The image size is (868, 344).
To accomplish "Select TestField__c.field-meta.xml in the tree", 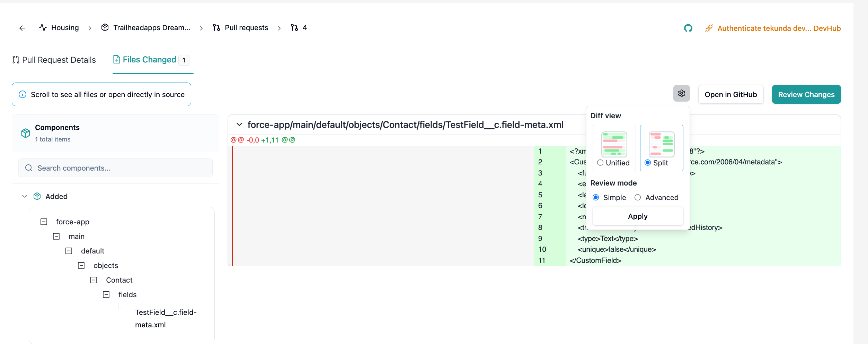I will pyautogui.click(x=166, y=318).
